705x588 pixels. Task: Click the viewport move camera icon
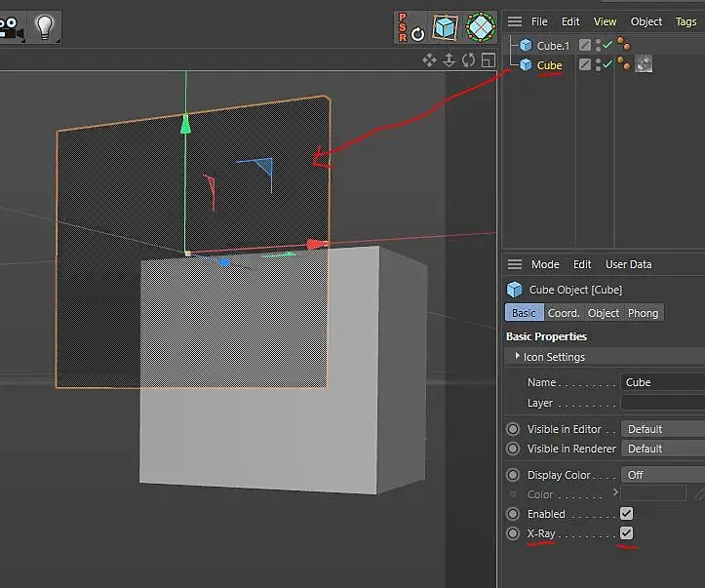click(x=429, y=59)
